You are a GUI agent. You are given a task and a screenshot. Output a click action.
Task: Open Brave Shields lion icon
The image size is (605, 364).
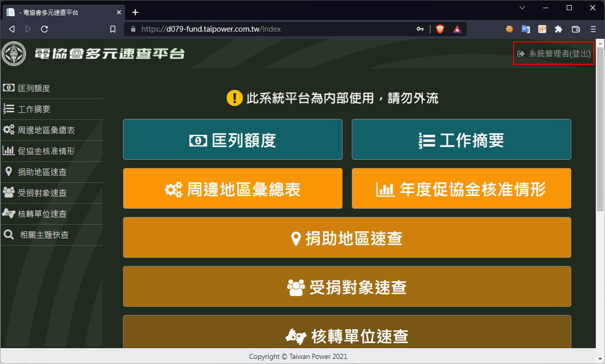tap(440, 29)
